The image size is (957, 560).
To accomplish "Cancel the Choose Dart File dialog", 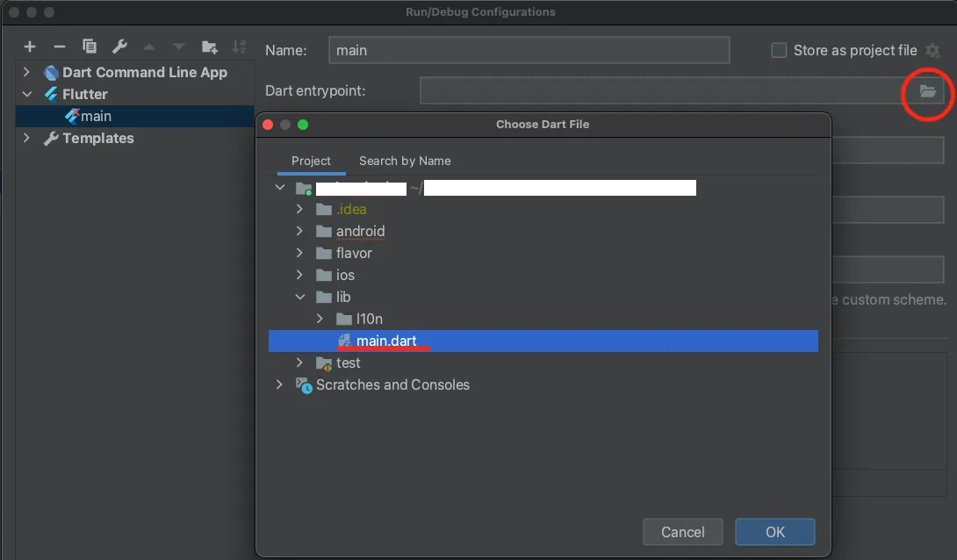I will pyautogui.click(x=682, y=532).
